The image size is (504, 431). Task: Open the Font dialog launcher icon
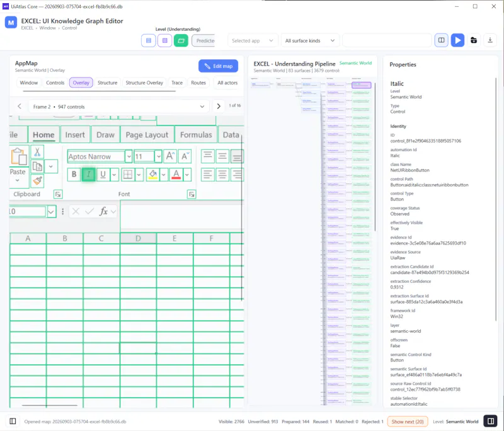click(x=192, y=194)
